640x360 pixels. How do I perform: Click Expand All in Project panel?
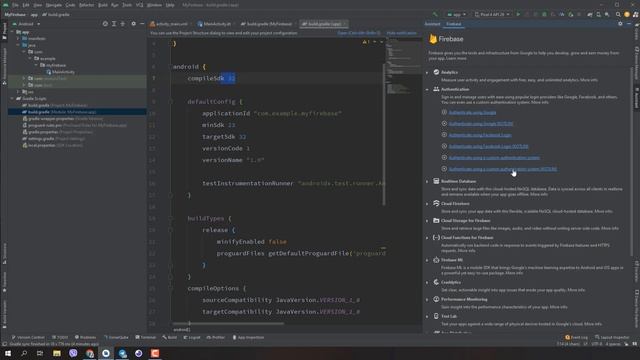pyautogui.click(x=114, y=24)
